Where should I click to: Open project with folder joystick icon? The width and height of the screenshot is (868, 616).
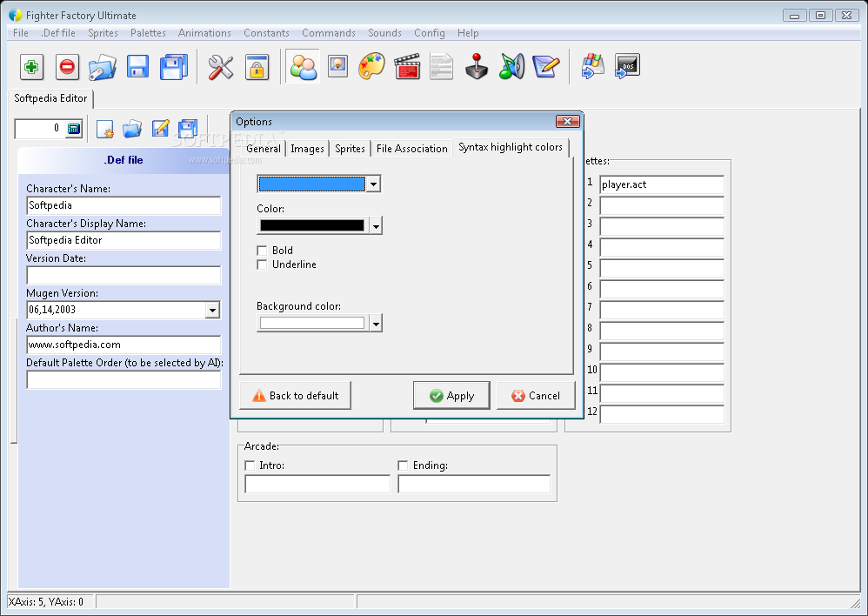pyautogui.click(x=103, y=67)
